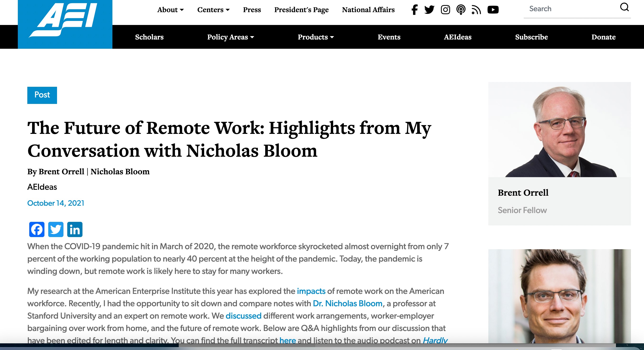Viewport: 644px width, 350px height.
Task: Open the podcast icon in header
Action: click(461, 10)
